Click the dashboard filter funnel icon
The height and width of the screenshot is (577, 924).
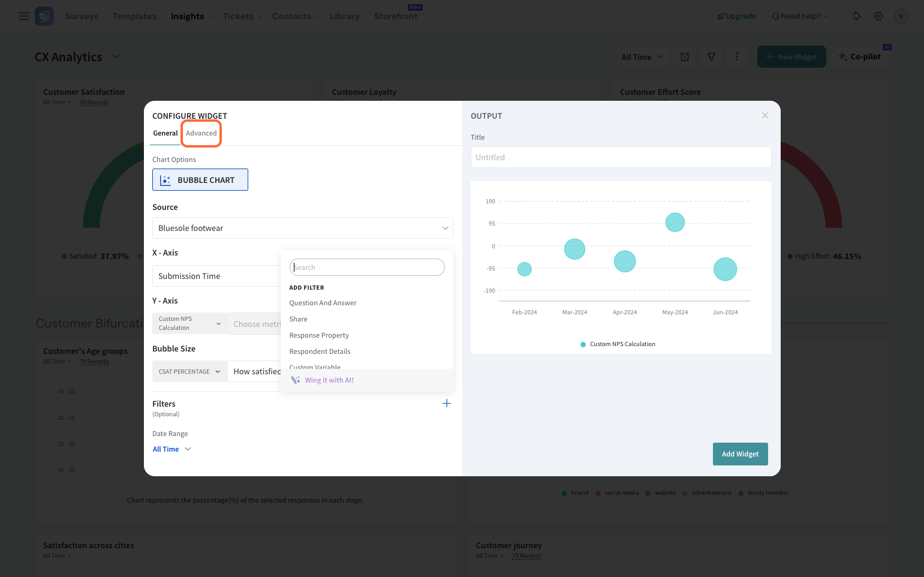(711, 57)
